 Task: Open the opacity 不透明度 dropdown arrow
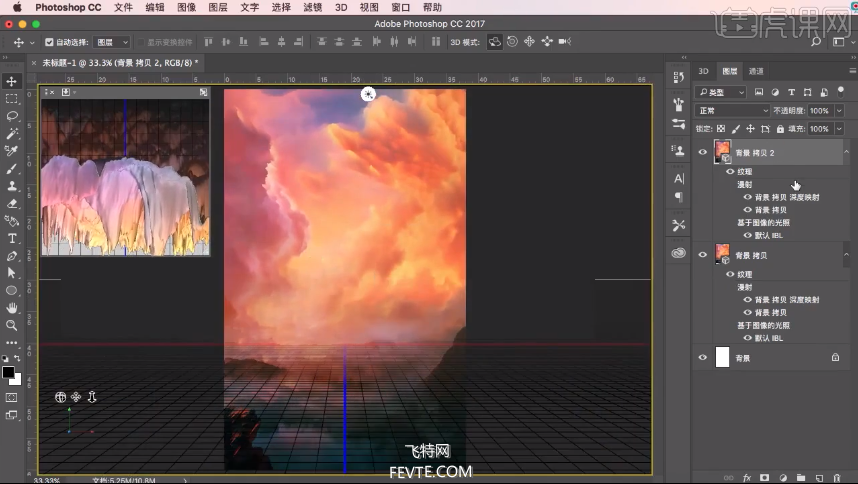[x=839, y=110]
